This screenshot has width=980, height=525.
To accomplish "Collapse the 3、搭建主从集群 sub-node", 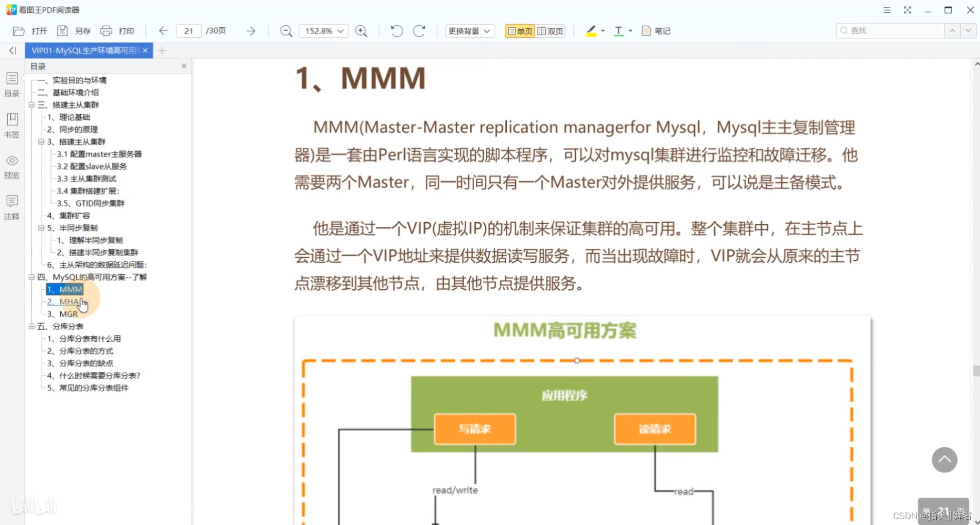I will coord(41,142).
